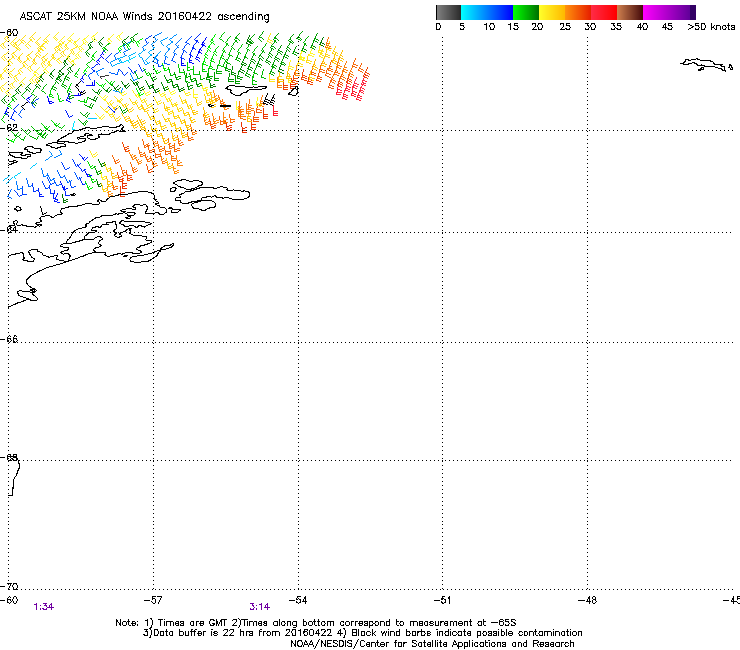
Task: Click the magenta-purple 40-50 knots legend band
Action: point(669,12)
